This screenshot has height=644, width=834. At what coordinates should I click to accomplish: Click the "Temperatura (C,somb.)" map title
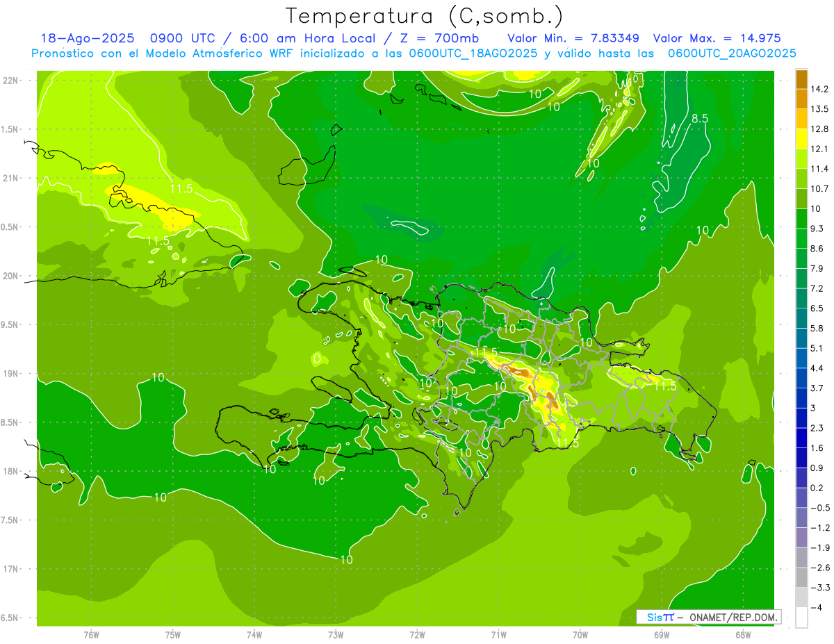[424, 15]
